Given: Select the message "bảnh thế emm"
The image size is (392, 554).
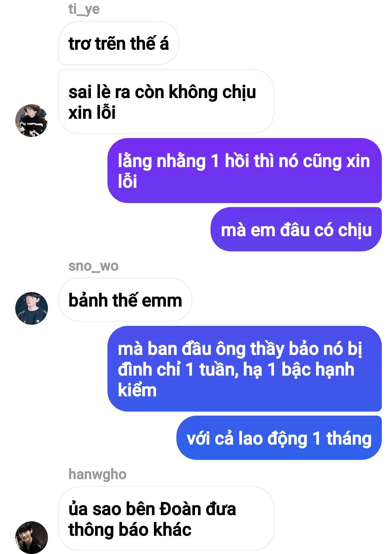Looking at the screenshot, I should pos(125,300).
